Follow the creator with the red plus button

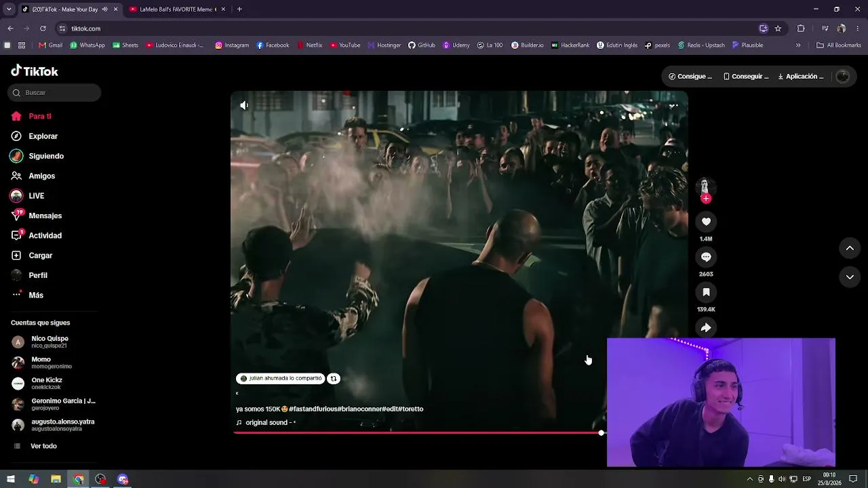[x=706, y=199]
